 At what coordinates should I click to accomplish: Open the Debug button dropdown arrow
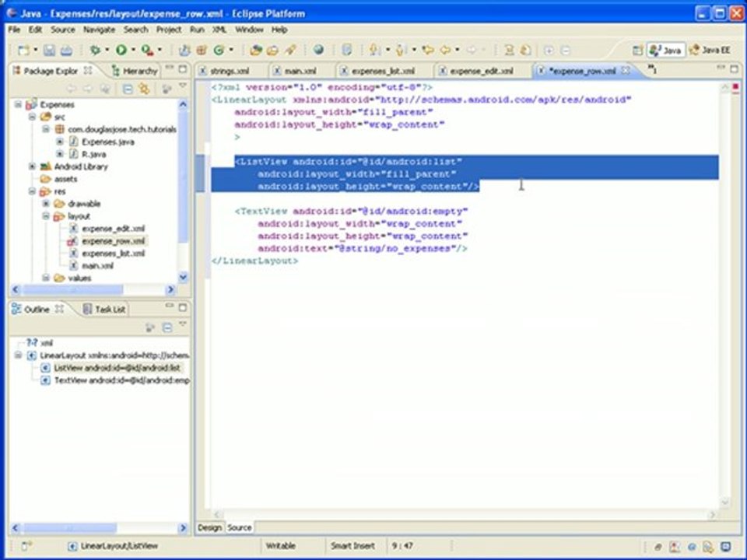[107, 50]
